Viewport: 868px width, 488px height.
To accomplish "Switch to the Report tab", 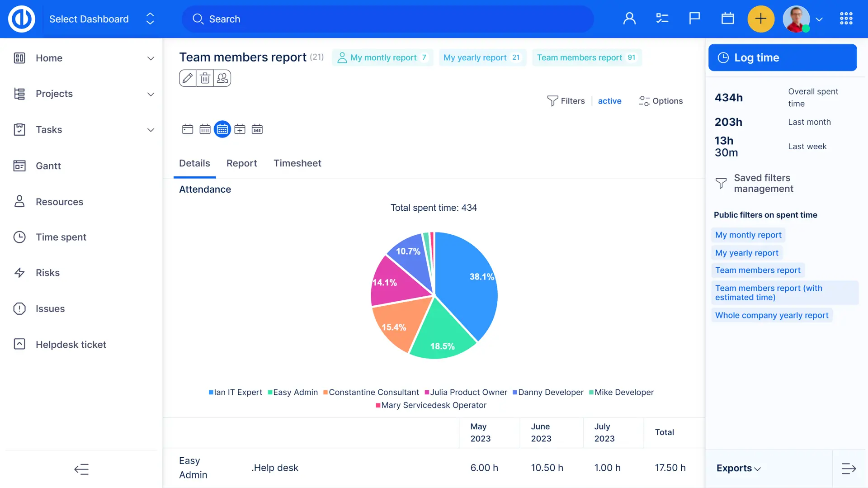I will [x=241, y=163].
